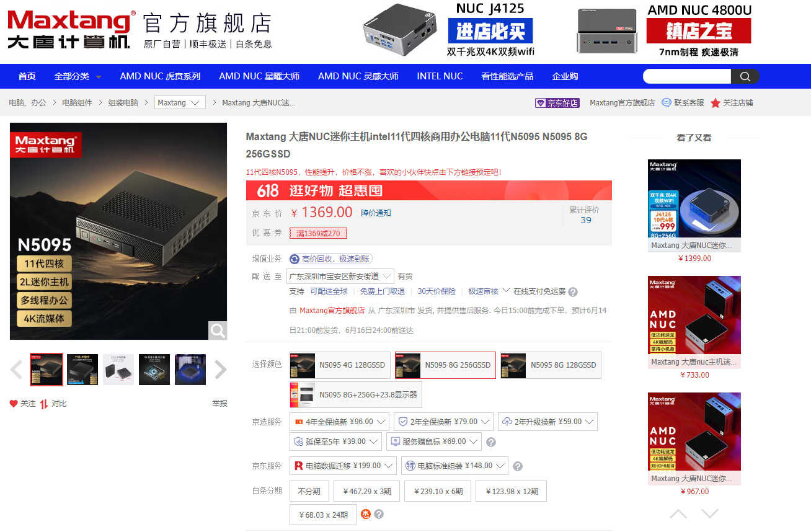Open 电脑数据迁移 ¥199.00 dropdown
Screen dimensions: 811x532
[343, 465]
